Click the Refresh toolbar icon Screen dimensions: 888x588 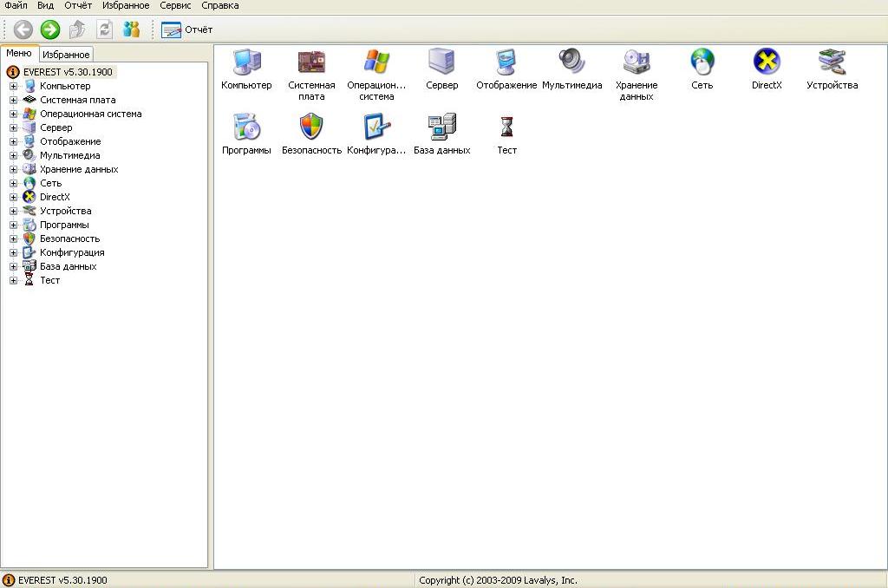click(104, 29)
